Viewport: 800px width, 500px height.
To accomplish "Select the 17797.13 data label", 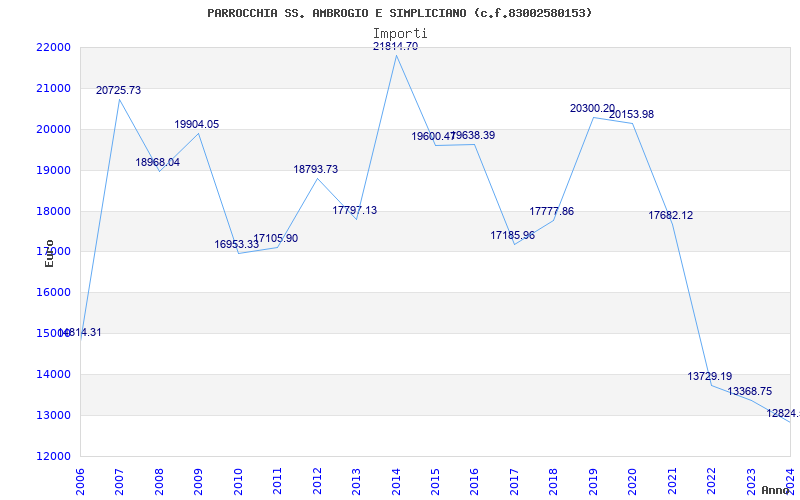I will coord(355,210).
